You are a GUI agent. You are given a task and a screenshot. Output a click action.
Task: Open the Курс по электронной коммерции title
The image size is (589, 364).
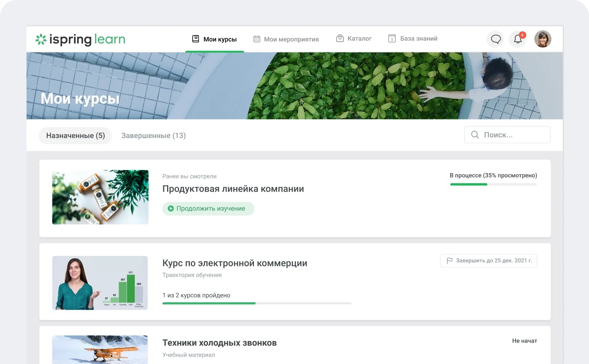tap(235, 263)
